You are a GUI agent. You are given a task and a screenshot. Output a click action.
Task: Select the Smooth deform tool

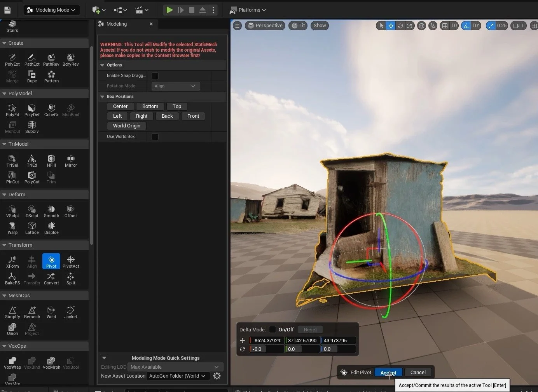tap(51, 211)
